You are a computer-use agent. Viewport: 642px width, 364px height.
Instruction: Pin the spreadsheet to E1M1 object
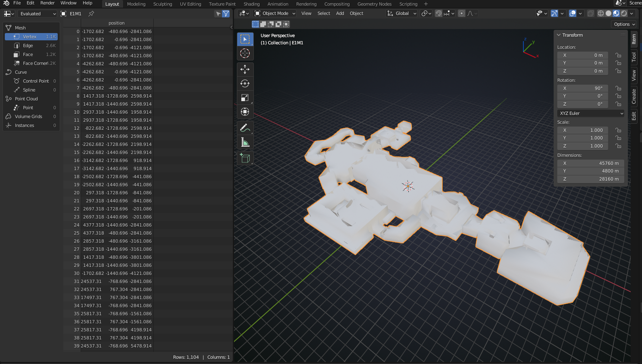pos(91,14)
